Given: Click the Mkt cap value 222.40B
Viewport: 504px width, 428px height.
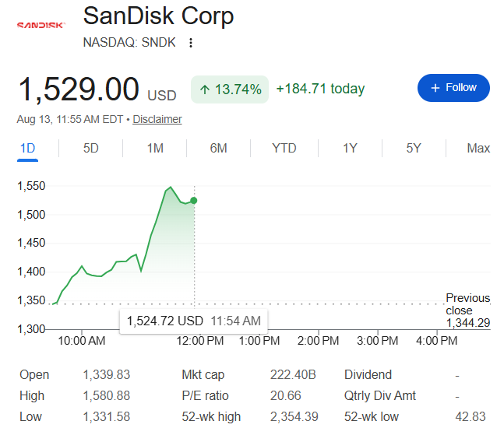Looking at the screenshot, I should pos(293,375).
